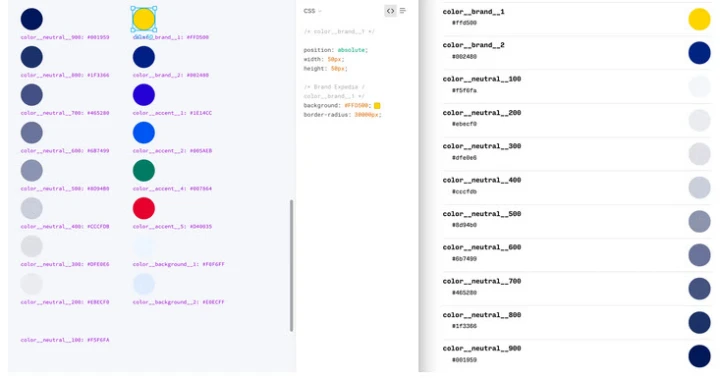Click the canvas label 'color__background__1: #F0F6FF'
The width and height of the screenshot is (720, 378).
[x=179, y=264]
